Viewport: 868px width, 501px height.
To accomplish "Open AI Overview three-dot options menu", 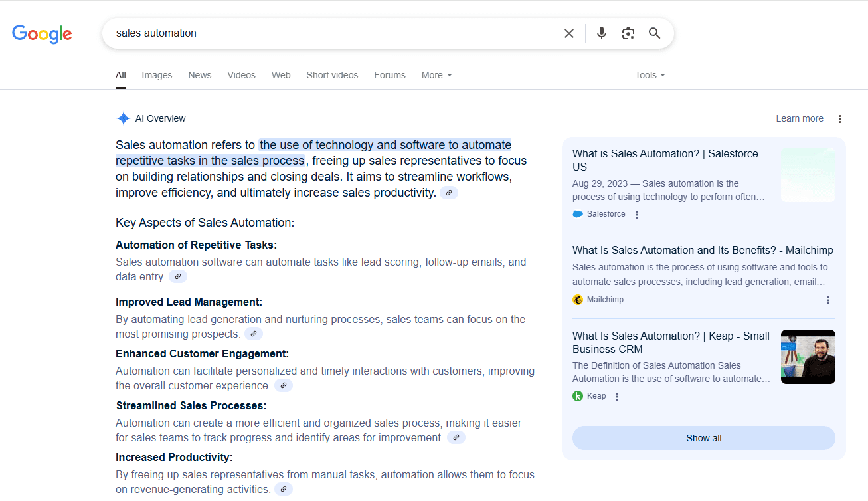I will [840, 119].
